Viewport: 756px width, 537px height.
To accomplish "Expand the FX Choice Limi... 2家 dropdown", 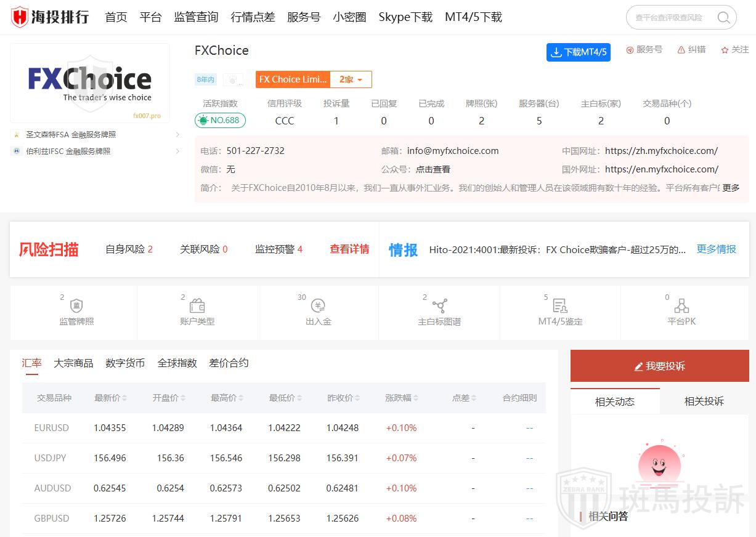I will 351,79.
